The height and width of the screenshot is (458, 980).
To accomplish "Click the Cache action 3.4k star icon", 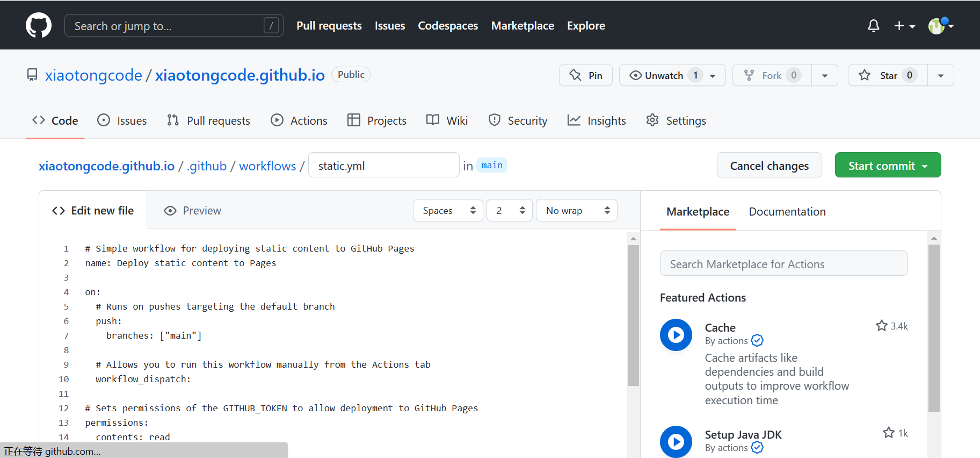I will (x=881, y=326).
